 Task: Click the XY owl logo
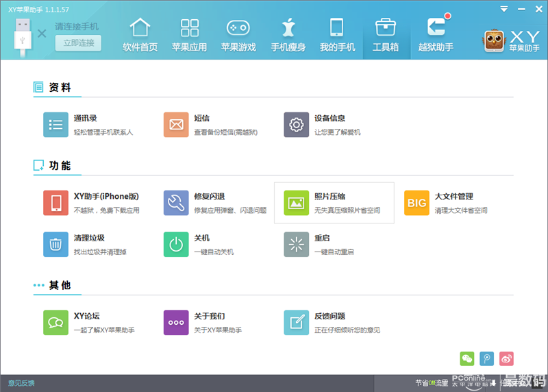coord(494,40)
